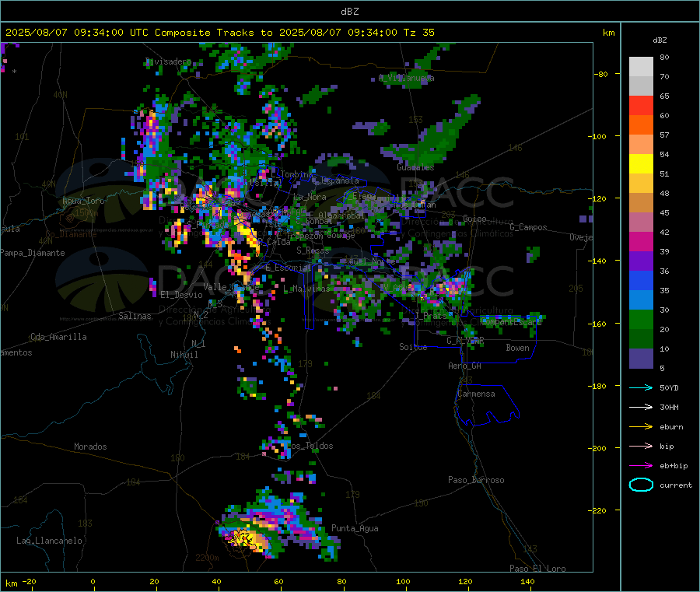Viewport: 700px width, 592px height.
Task: Click the Punta_Agua place label
Action: coord(355,529)
